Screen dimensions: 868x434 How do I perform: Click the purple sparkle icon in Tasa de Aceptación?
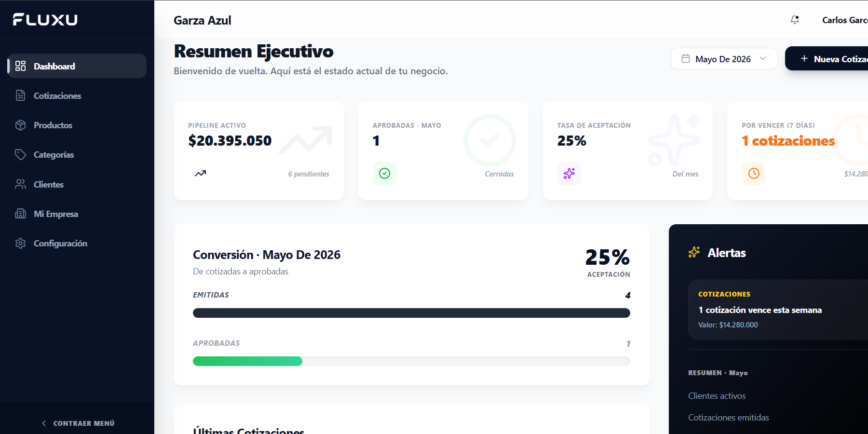(570, 174)
